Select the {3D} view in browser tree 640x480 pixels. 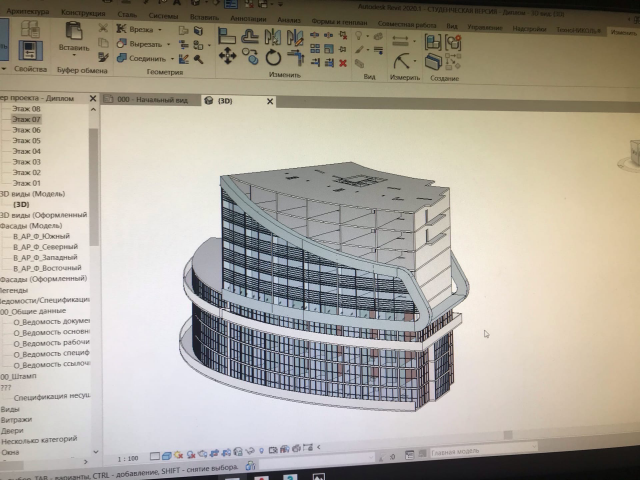tap(21, 204)
